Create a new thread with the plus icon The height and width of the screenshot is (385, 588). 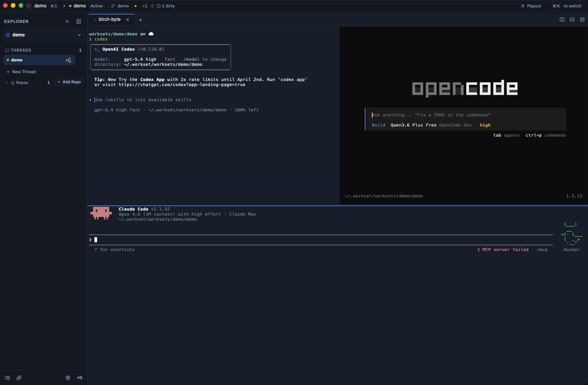[67, 21]
